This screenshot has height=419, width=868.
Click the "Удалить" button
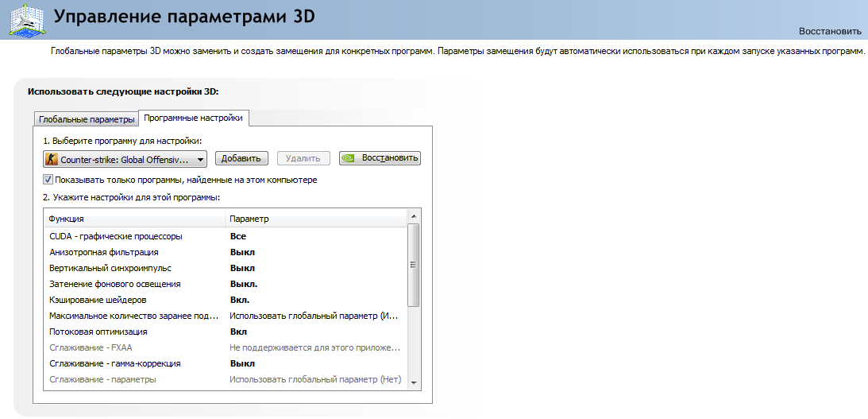pos(303,158)
